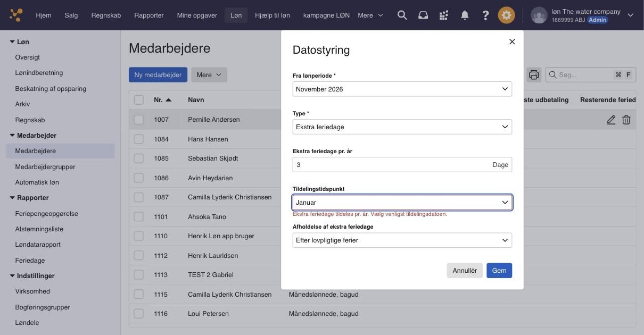Open Løndele in the sidebar

pos(27,323)
